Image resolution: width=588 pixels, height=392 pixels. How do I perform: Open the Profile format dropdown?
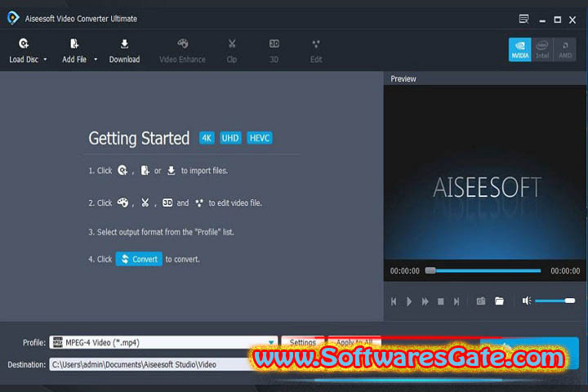click(271, 342)
